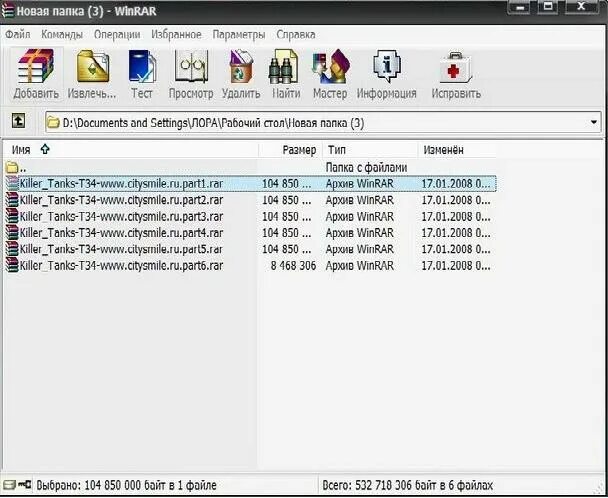Screen dimensions: 608x498
Task: Click the part1.rar archive file icon
Action: [12, 183]
